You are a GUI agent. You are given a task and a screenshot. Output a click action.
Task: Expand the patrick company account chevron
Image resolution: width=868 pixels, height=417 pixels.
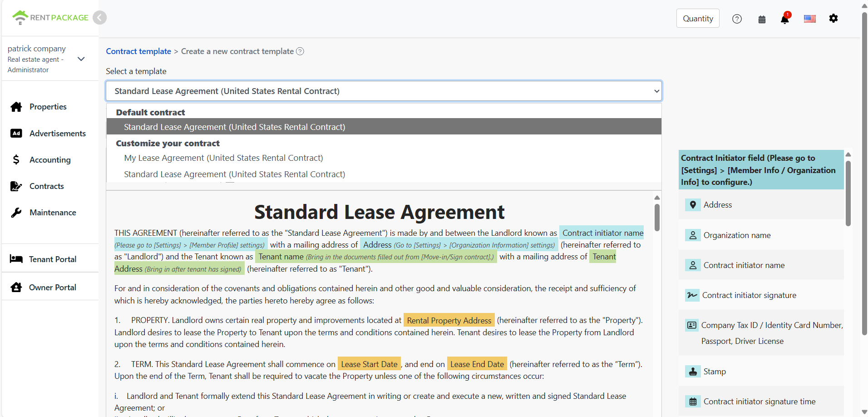click(81, 59)
